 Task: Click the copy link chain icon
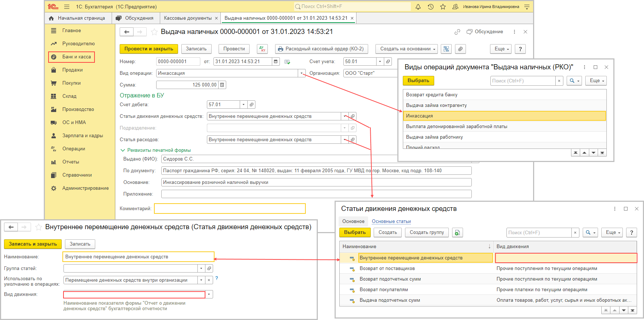(x=457, y=32)
